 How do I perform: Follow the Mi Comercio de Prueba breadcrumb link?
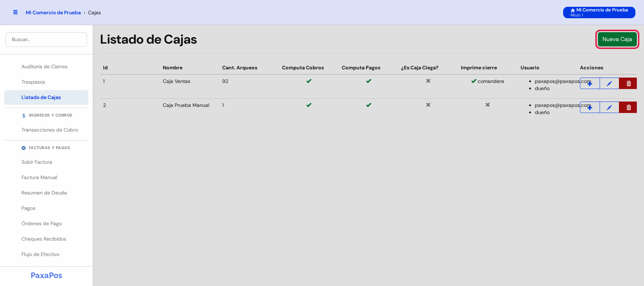[53, 13]
